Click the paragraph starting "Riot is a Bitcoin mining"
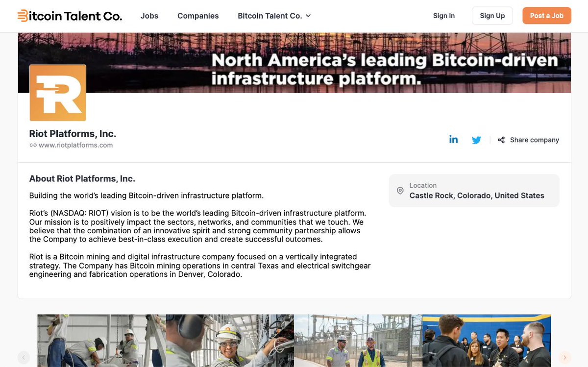The image size is (588, 367). (200, 266)
